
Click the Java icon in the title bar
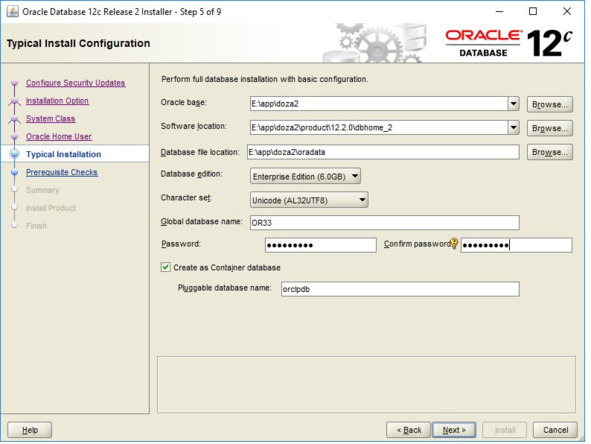click(x=12, y=12)
